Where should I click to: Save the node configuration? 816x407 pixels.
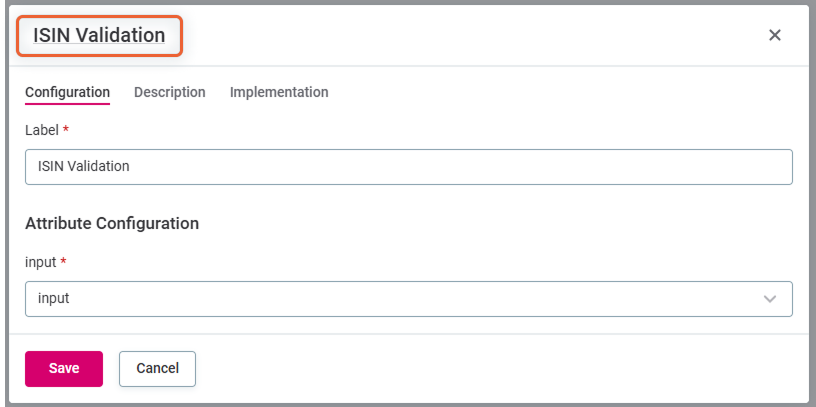64,368
